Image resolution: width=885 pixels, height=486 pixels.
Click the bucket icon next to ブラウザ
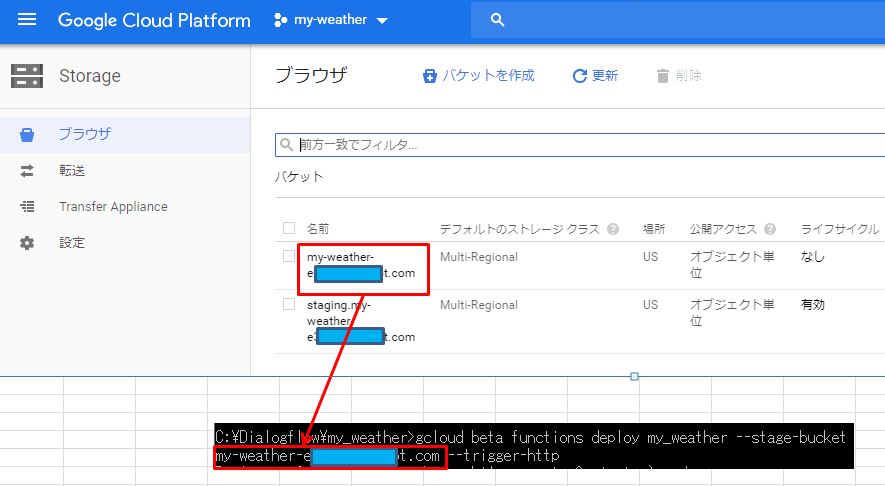point(27,135)
